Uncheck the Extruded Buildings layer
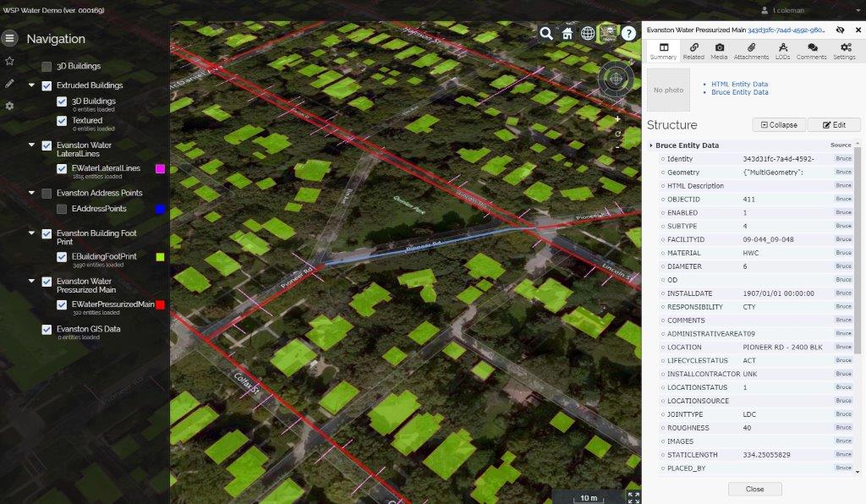 point(45,85)
